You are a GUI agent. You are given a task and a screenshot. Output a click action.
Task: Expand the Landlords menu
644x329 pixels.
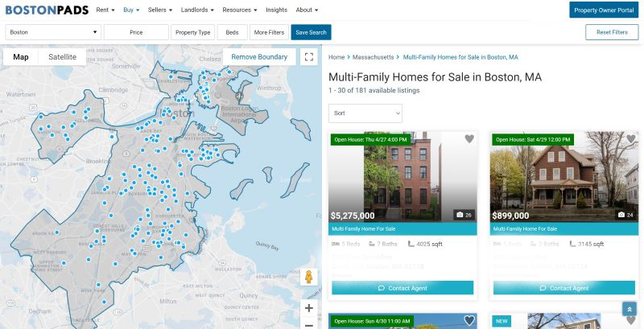(197, 10)
